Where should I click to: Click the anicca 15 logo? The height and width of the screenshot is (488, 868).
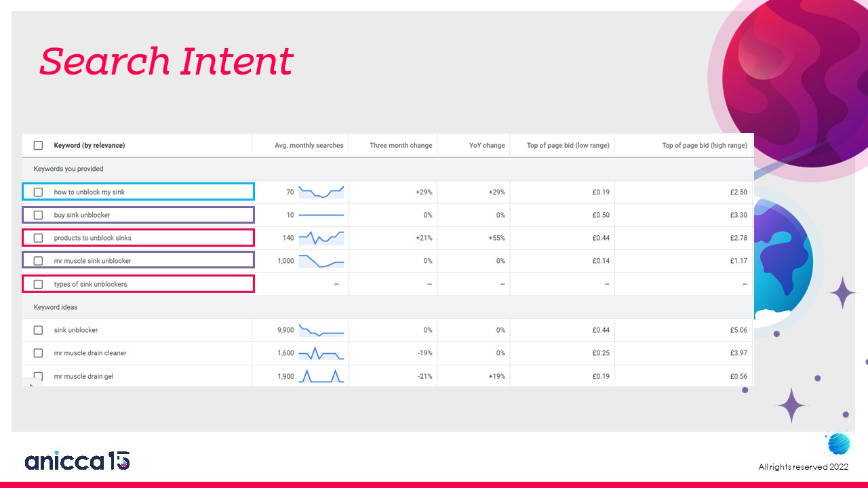(77, 461)
